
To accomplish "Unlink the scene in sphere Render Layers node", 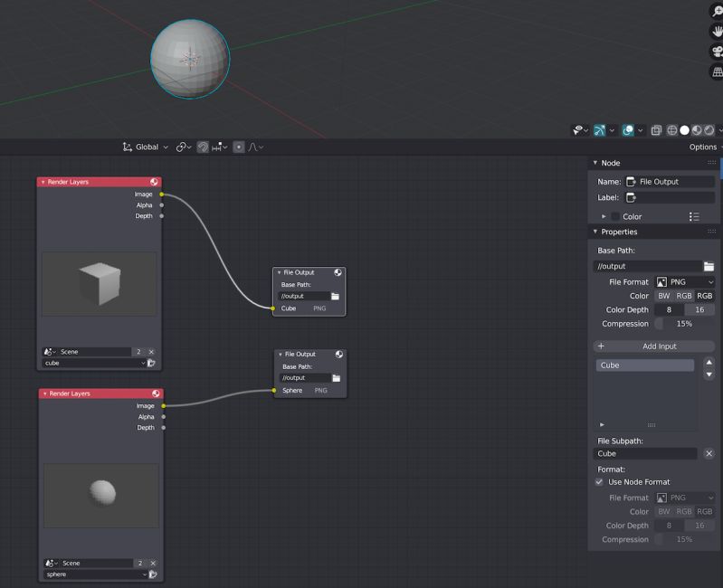I will click(x=153, y=563).
